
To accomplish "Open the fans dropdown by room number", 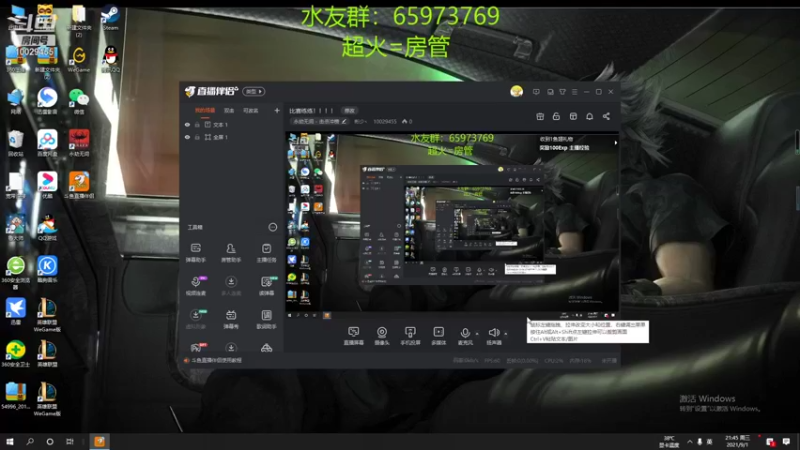I will pyautogui.click(x=360, y=121).
